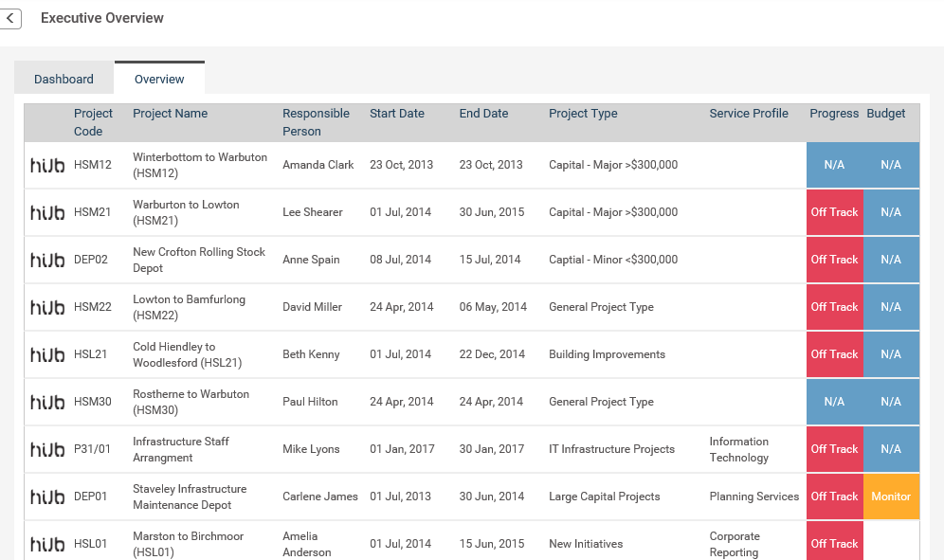This screenshot has height=560, width=944.
Task: Click Progress N/A cell for HSM30
Action: click(834, 402)
